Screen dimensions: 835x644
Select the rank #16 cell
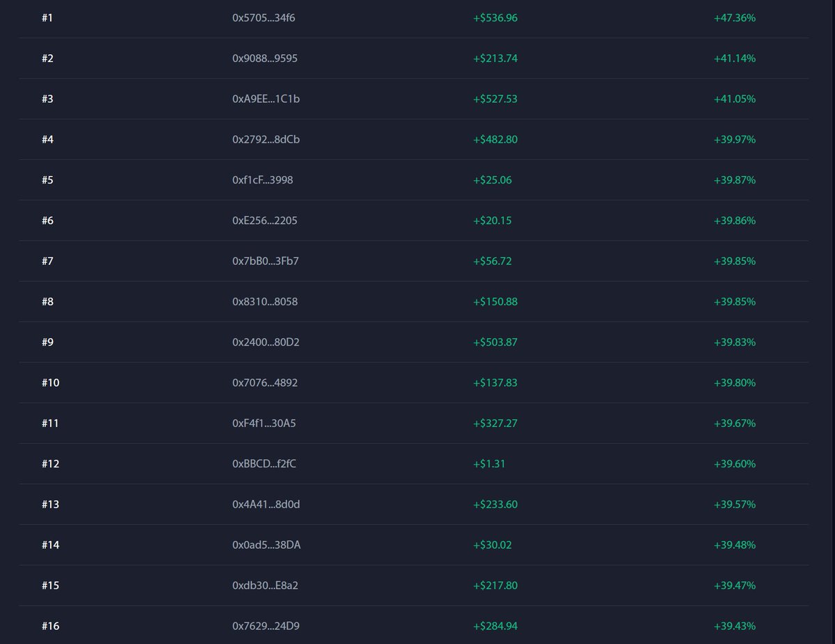[x=50, y=626]
